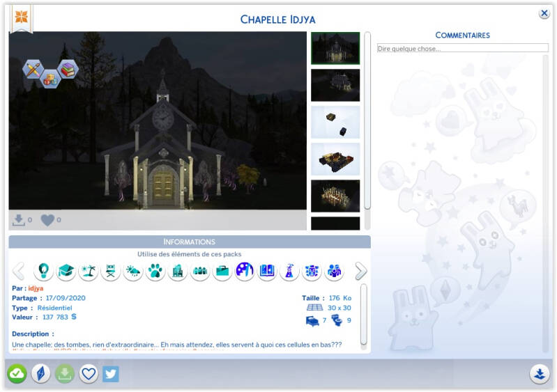Image resolution: width=557 pixels, height=392 pixels.
Task: Toggle favorite with the heart button
Action: click(x=88, y=374)
